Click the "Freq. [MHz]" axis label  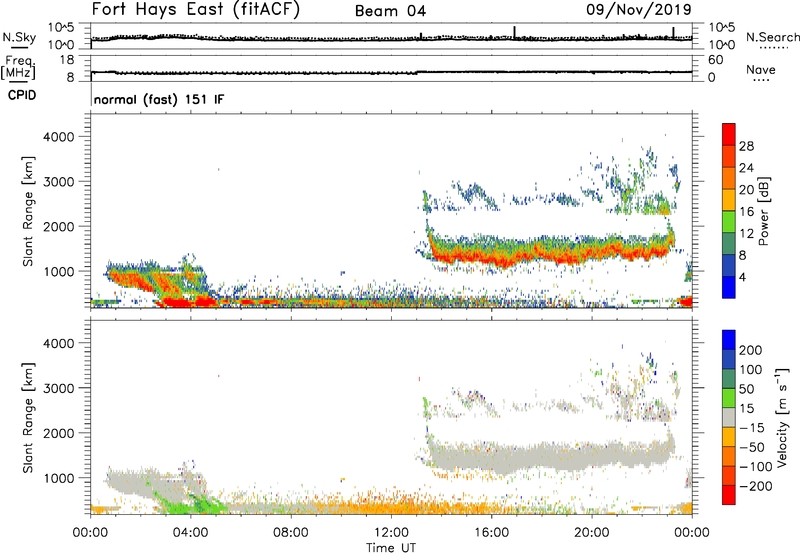pos(18,67)
